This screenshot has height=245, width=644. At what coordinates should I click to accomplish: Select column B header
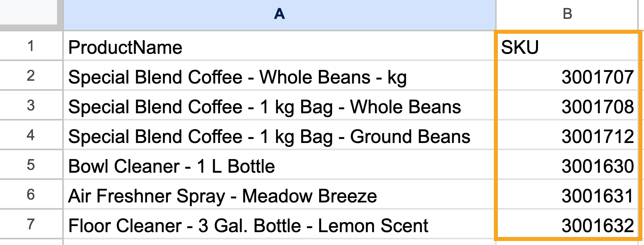[568, 14]
